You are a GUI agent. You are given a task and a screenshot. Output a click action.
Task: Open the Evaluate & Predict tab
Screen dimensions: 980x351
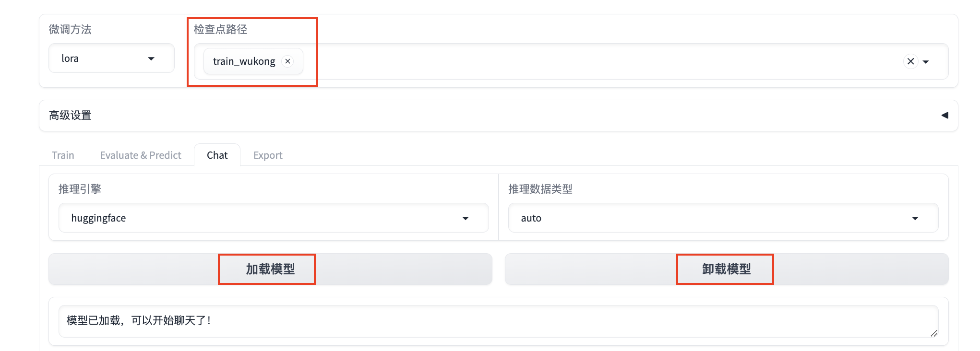pyautogui.click(x=141, y=155)
